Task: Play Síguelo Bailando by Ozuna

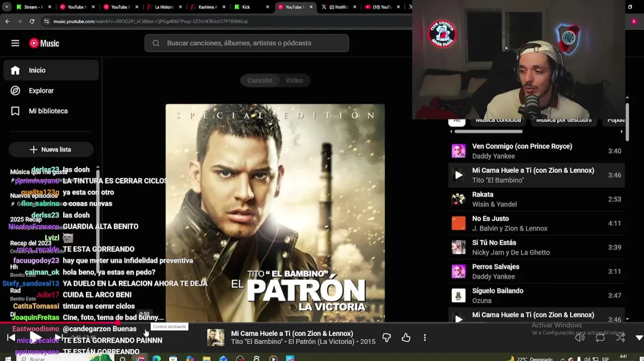Action: coord(536,295)
